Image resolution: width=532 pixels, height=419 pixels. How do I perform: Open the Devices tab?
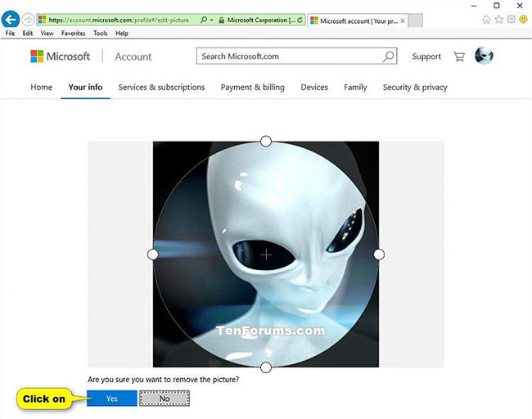coord(314,88)
